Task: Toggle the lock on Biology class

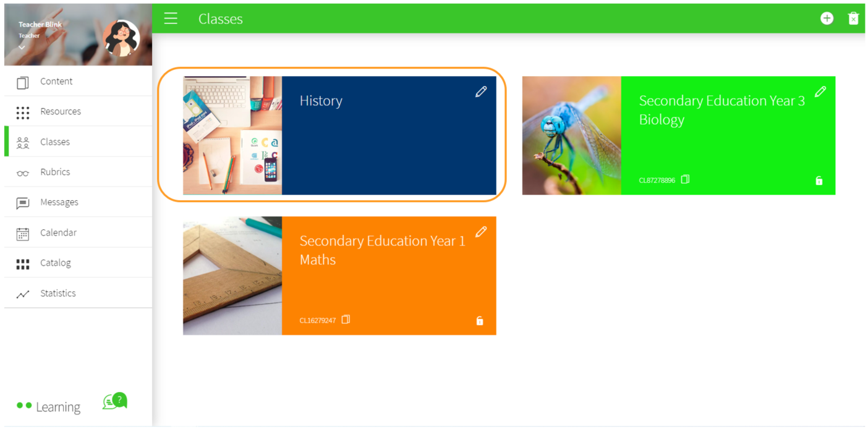Action: pos(819,181)
